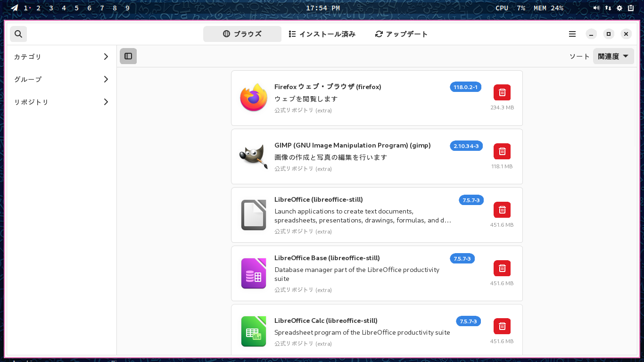Switch to the アップデート tab
This screenshot has height=362, width=644.
[402, 34]
